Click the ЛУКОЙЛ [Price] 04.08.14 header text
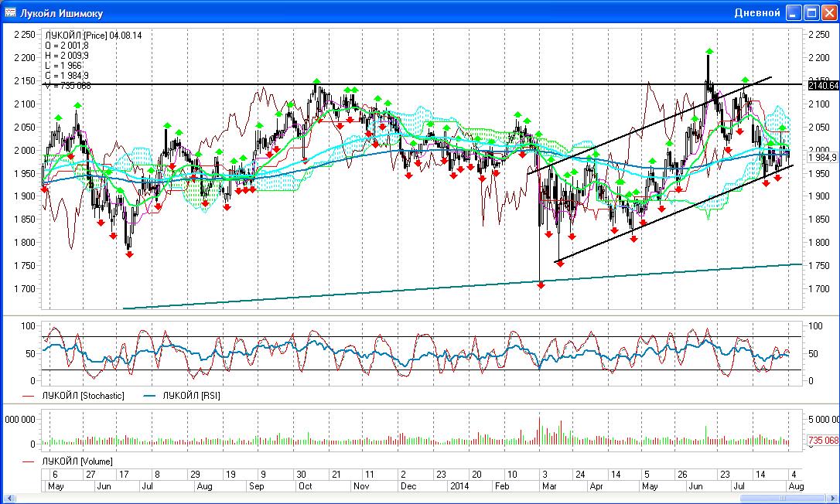Screen dimensions: 840x504 click(x=94, y=36)
